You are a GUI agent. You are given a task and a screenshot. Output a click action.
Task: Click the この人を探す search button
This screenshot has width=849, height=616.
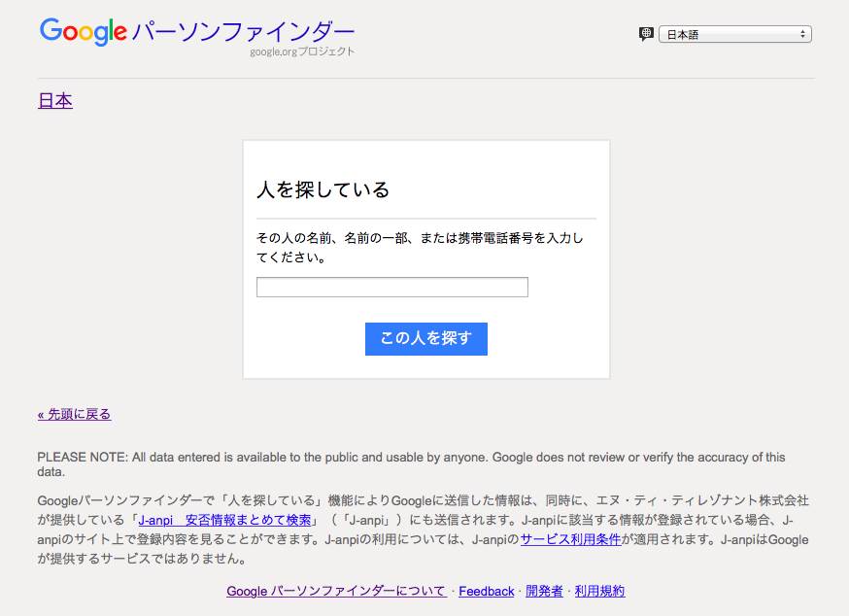click(x=426, y=339)
